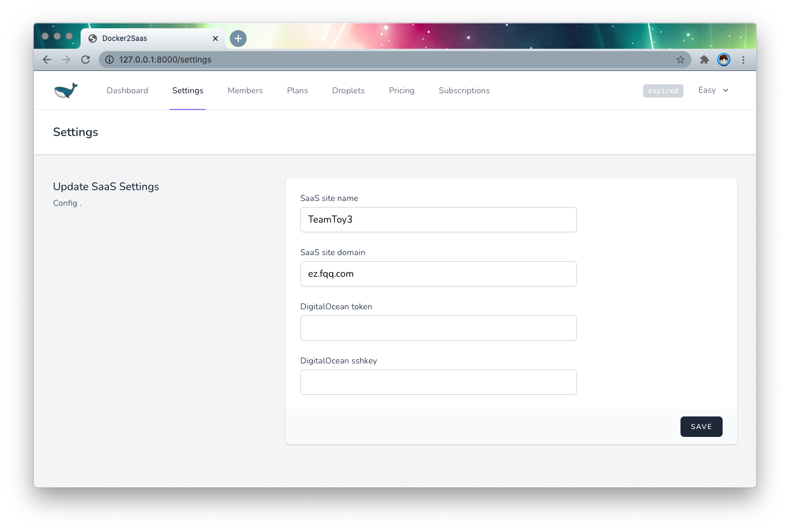The image size is (790, 532).
Task: Click the 'Config .' description text
Action: [67, 203]
